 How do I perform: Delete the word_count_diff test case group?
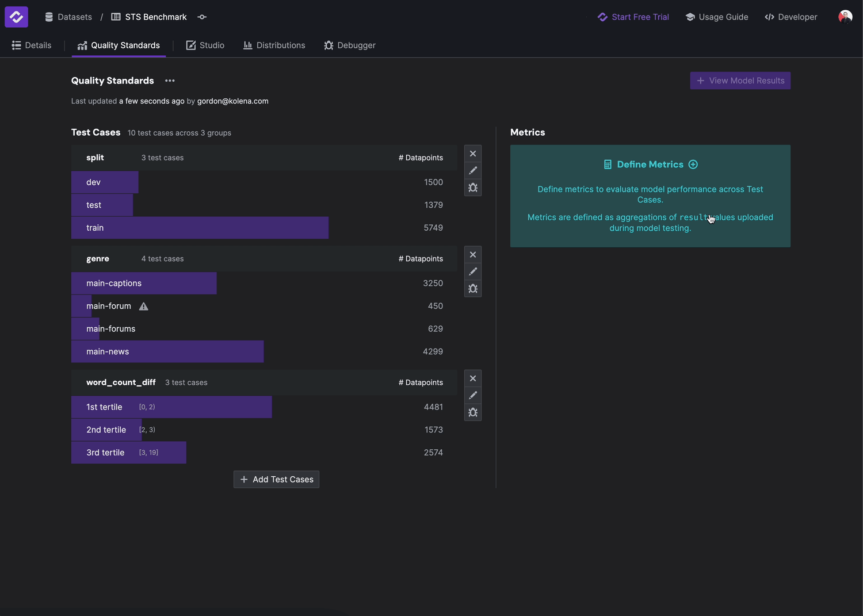(x=473, y=378)
